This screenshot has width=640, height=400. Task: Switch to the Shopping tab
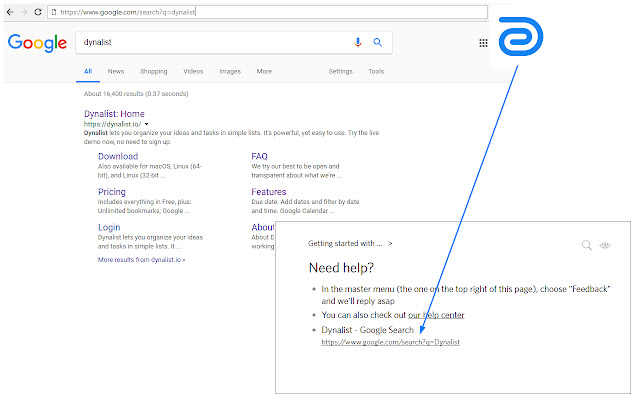(153, 71)
